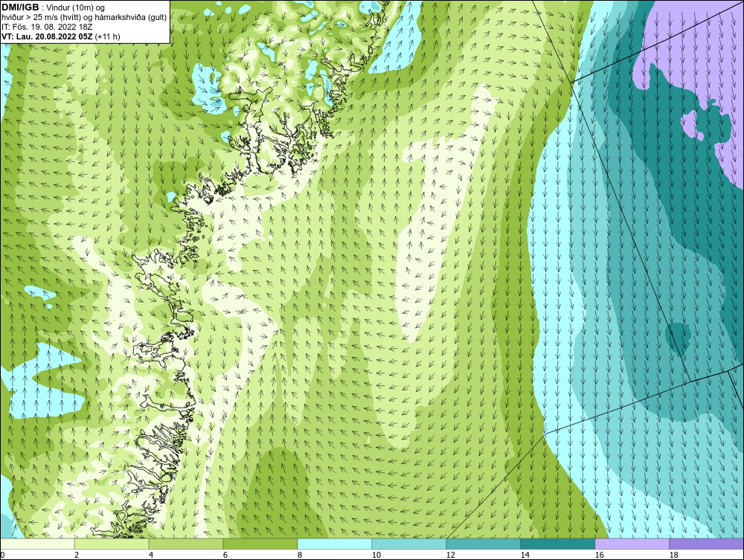Click legend label '10'
This screenshot has height=560, width=744.
coord(376,555)
